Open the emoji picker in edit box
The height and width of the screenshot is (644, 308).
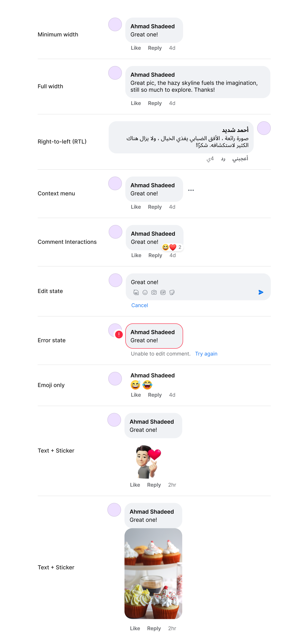coord(145,292)
